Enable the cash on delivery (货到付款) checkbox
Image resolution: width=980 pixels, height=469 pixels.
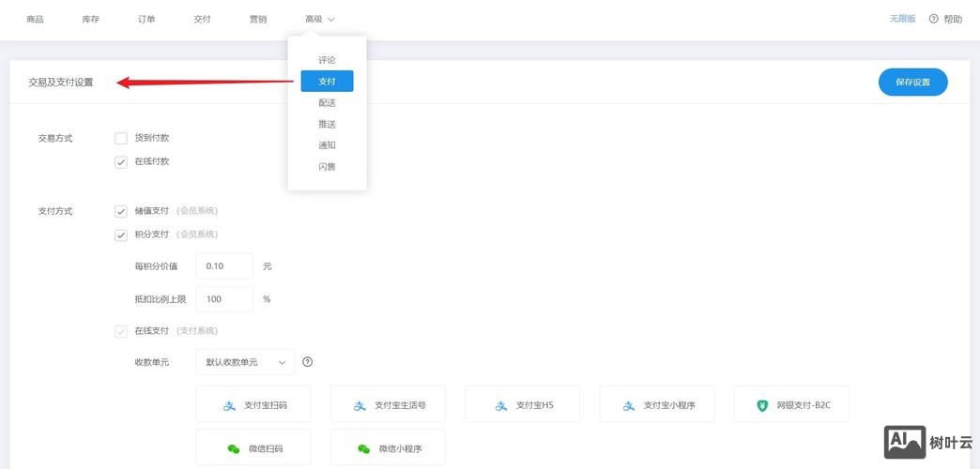(121, 138)
